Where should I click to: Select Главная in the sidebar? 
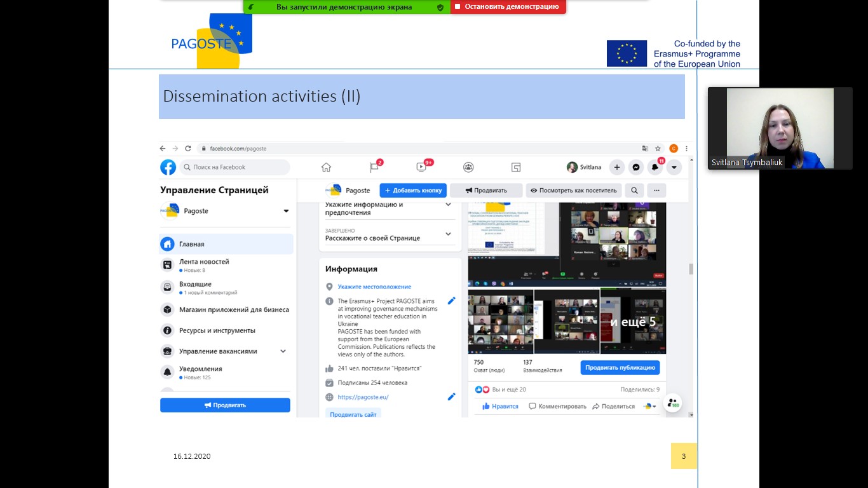[x=226, y=244]
